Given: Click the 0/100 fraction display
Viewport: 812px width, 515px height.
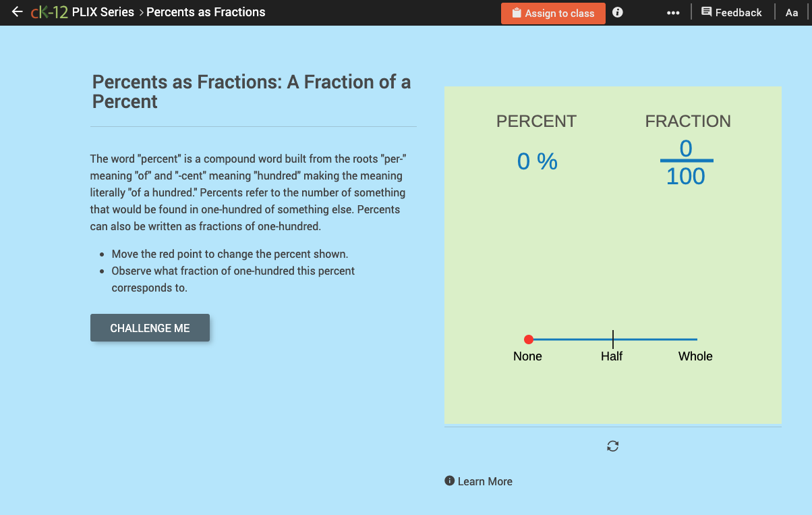Looking at the screenshot, I should (x=687, y=161).
